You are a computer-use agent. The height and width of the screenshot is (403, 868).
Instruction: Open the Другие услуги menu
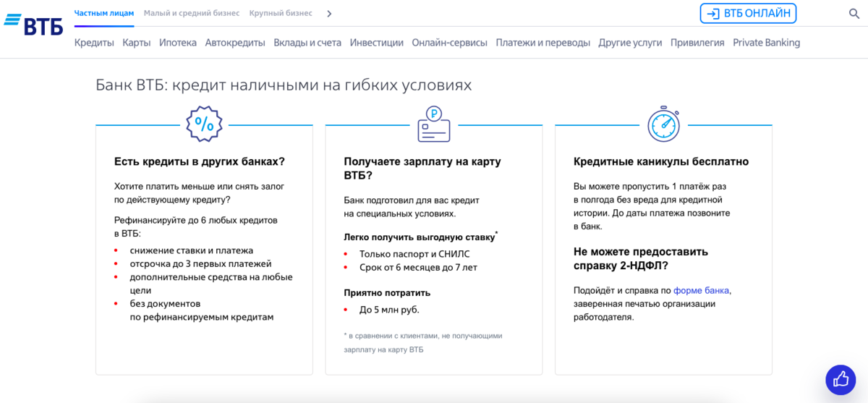coord(630,43)
